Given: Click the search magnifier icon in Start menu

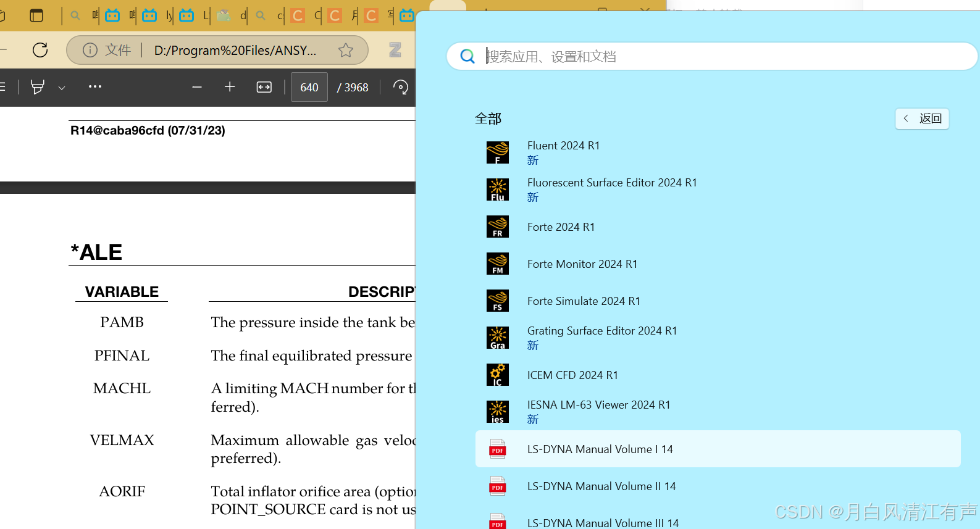Looking at the screenshot, I should point(467,56).
